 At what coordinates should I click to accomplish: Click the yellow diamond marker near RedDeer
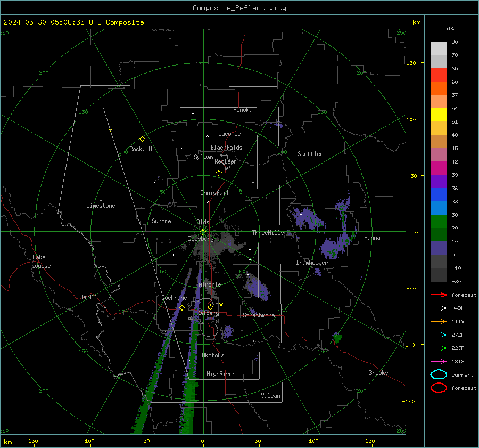point(219,173)
